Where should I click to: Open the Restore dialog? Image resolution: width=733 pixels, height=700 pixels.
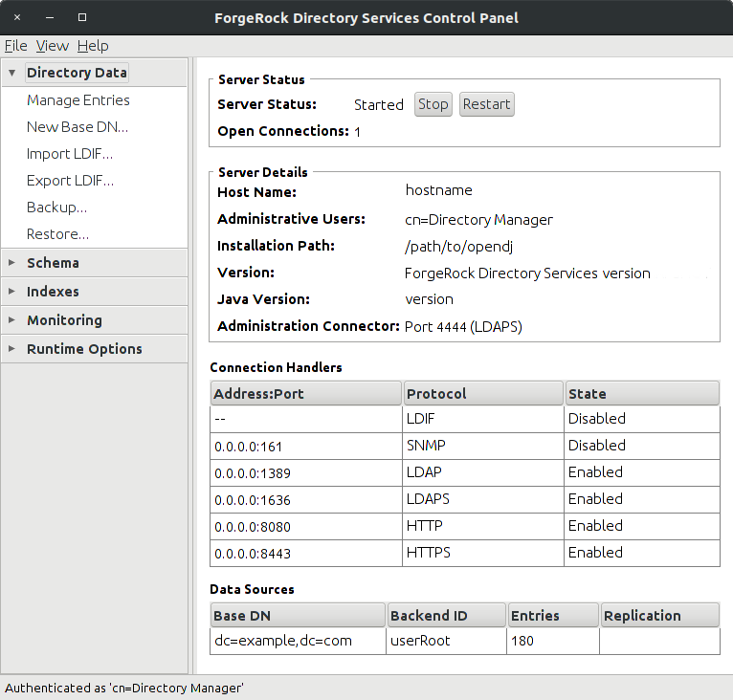tap(57, 233)
